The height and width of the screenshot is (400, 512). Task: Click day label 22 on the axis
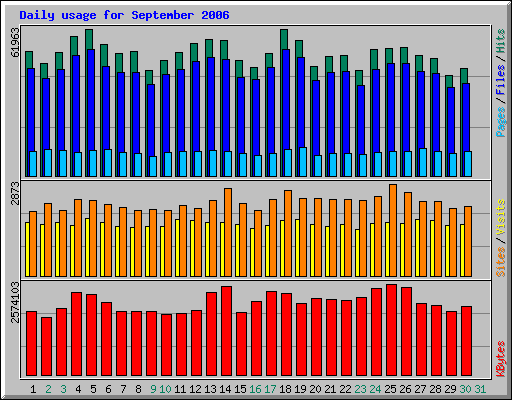point(345,389)
